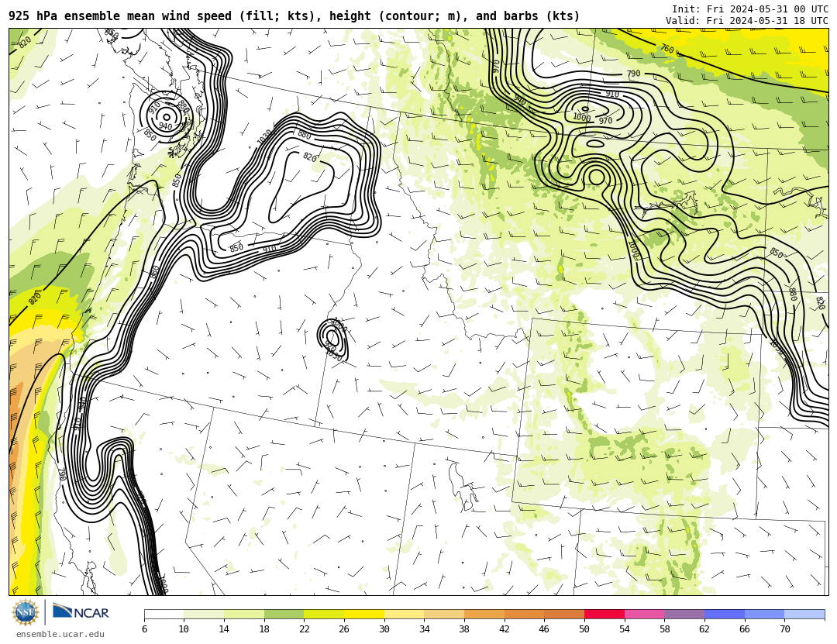Image resolution: width=837 pixels, height=644 pixels.
Task: Pick the 58–62 kts purple colorbar segment
Action: [684, 614]
